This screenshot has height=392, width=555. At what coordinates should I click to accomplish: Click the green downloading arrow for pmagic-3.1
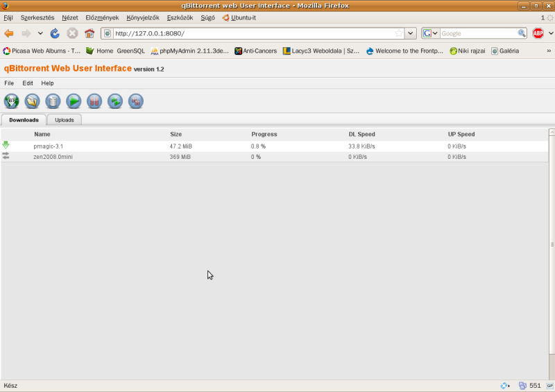(x=6, y=145)
